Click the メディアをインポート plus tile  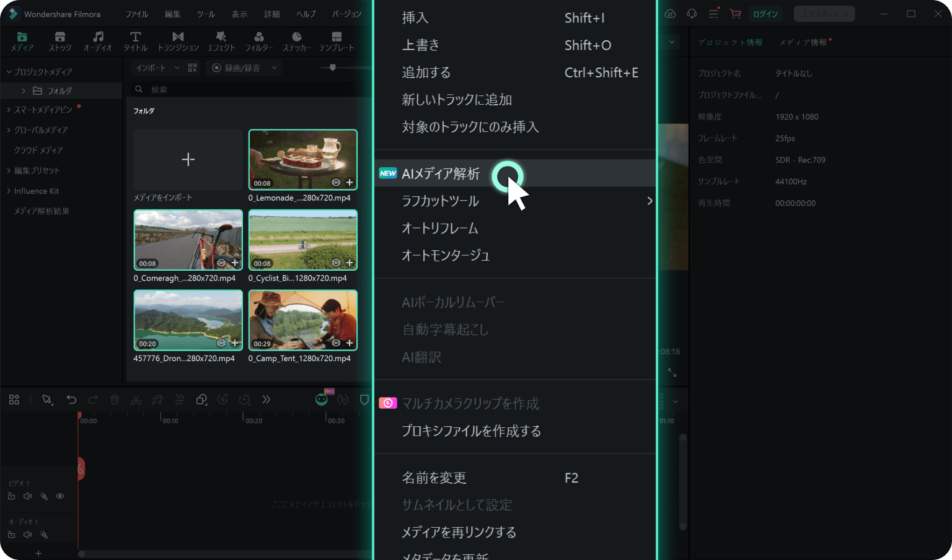coord(188,160)
